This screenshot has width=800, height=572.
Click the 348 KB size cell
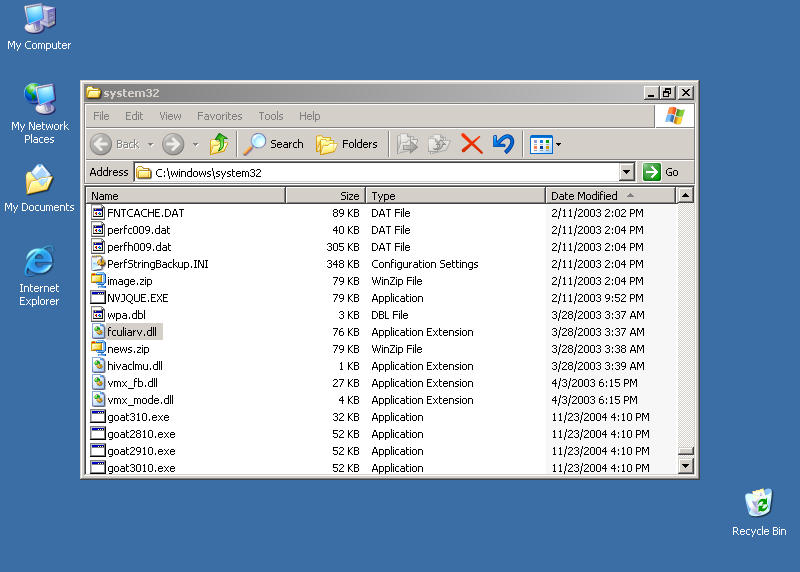tap(343, 264)
